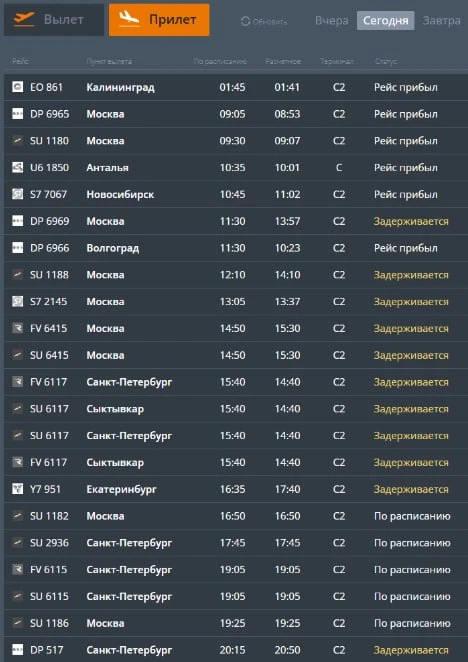Click Rossiya logo beside FV 6415
This screenshot has height=662, width=468.
pos(17,328)
